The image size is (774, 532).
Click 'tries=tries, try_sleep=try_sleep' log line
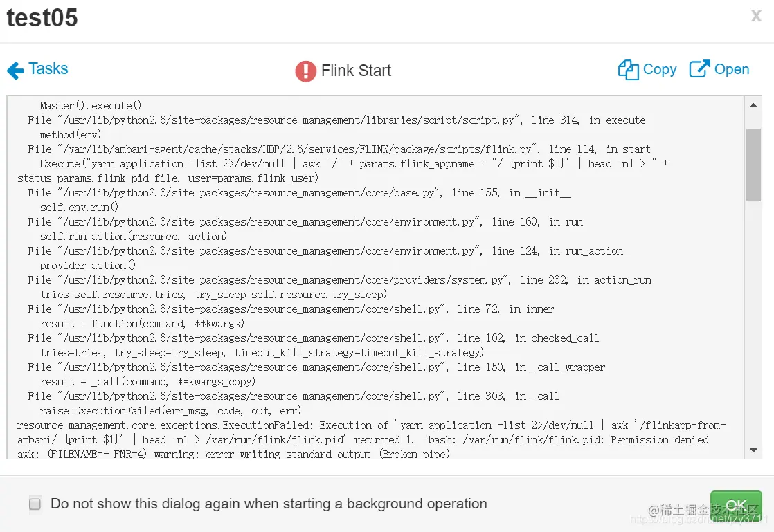coord(262,353)
